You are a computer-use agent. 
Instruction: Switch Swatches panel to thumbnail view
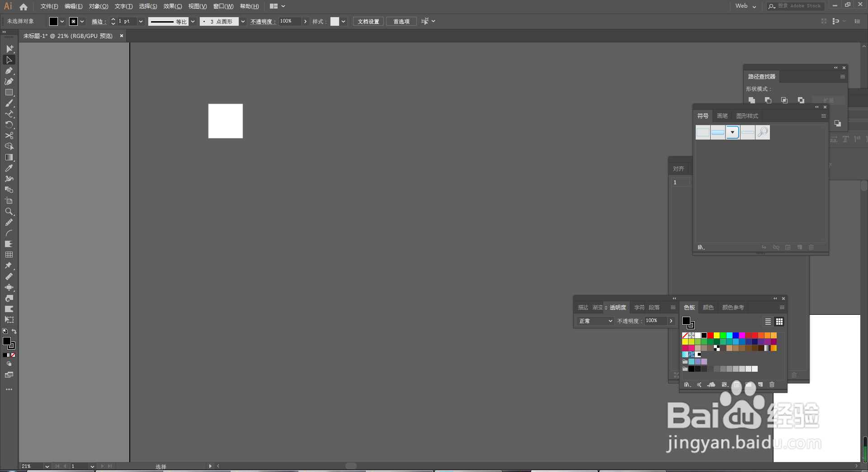click(779, 322)
